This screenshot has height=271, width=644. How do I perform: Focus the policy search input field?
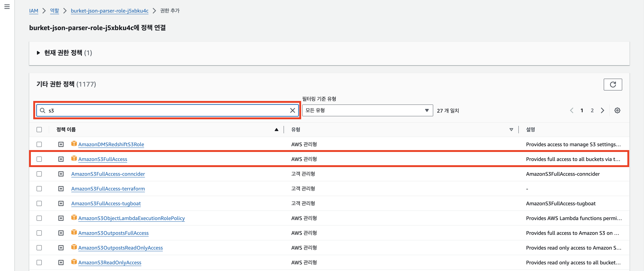(165, 110)
